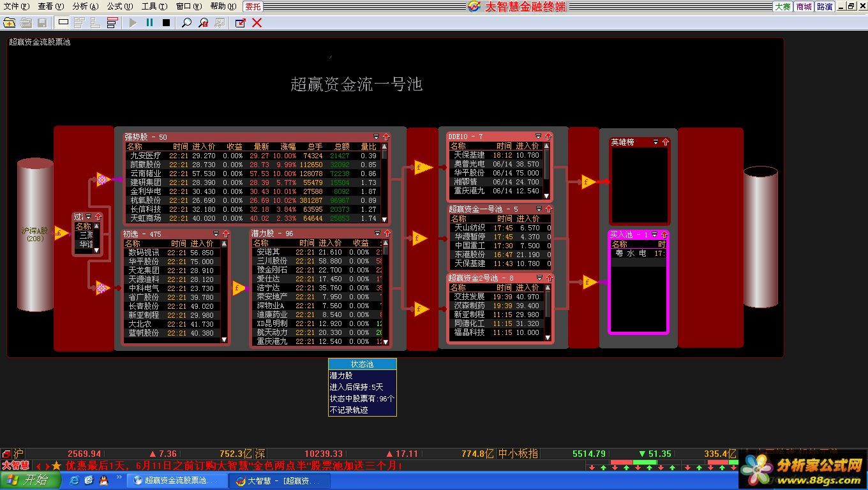Click the DDE10 panel vertical scrollbar
This screenshot has height=490, width=868.
[546, 171]
